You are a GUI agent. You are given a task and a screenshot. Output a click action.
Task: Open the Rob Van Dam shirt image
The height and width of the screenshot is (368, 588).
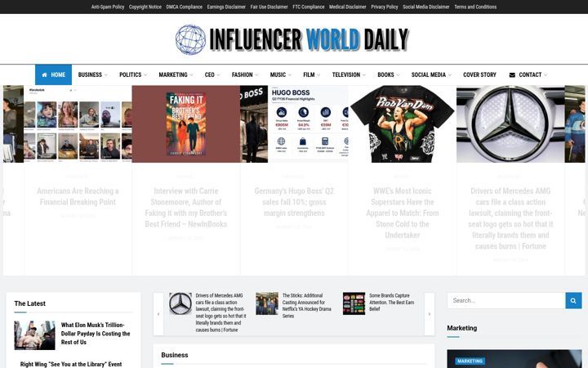click(403, 124)
